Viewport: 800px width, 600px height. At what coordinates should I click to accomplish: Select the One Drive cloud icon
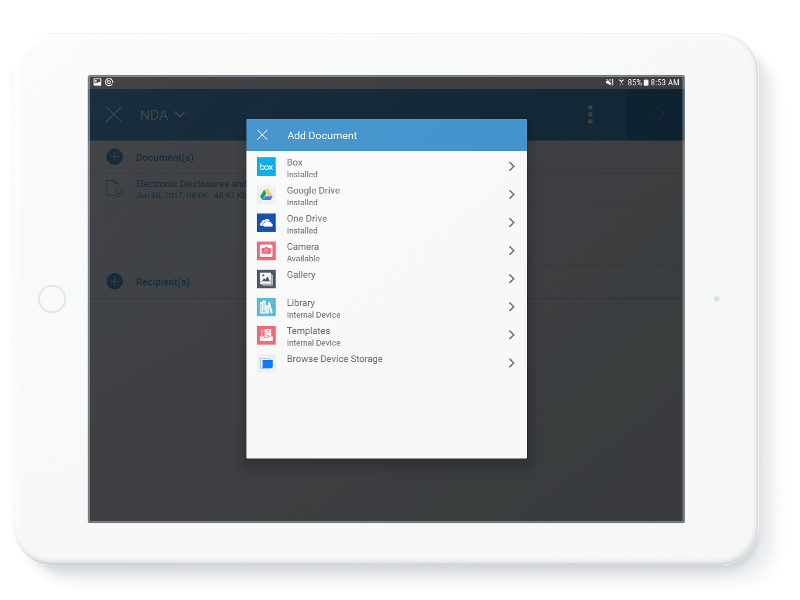pos(266,223)
